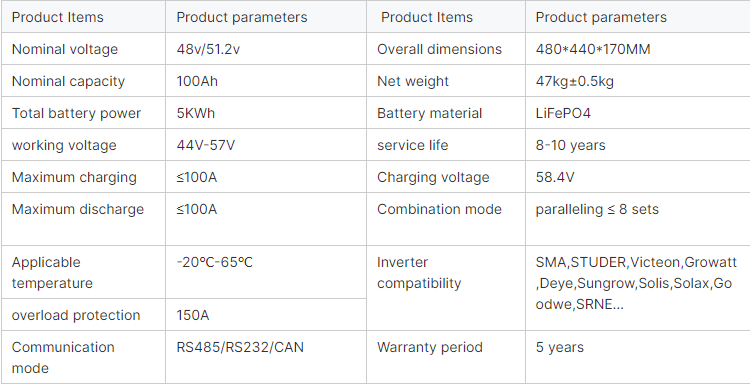Click the Nominal voltage cell
This screenshot has height=384, width=750.
(84, 49)
